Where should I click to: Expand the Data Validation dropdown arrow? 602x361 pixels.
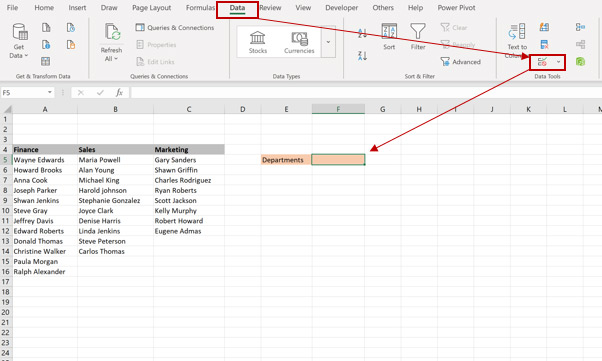coord(558,62)
